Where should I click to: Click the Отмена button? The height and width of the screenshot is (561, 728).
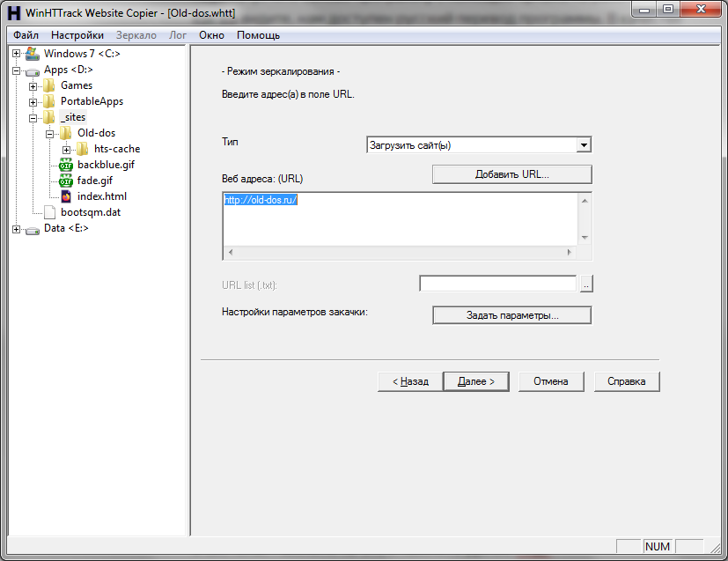click(x=551, y=381)
